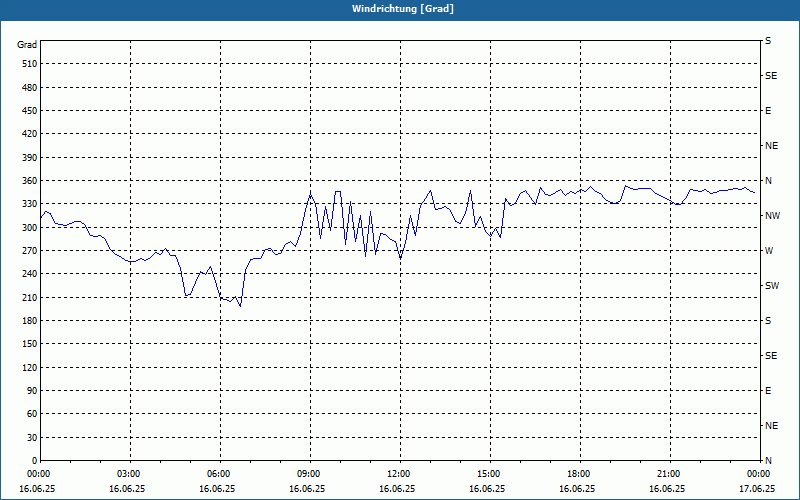This screenshot has width=800, height=500.
Task: Click the S compass label beside 180
Action: 768,321
